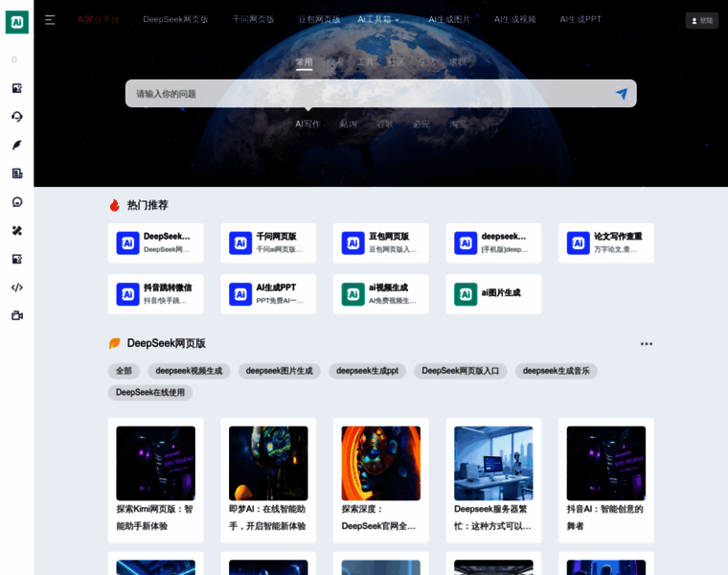Open the deepseek... 手机版 card
The width and height of the screenshot is (728, 575).
pos(493,242)
